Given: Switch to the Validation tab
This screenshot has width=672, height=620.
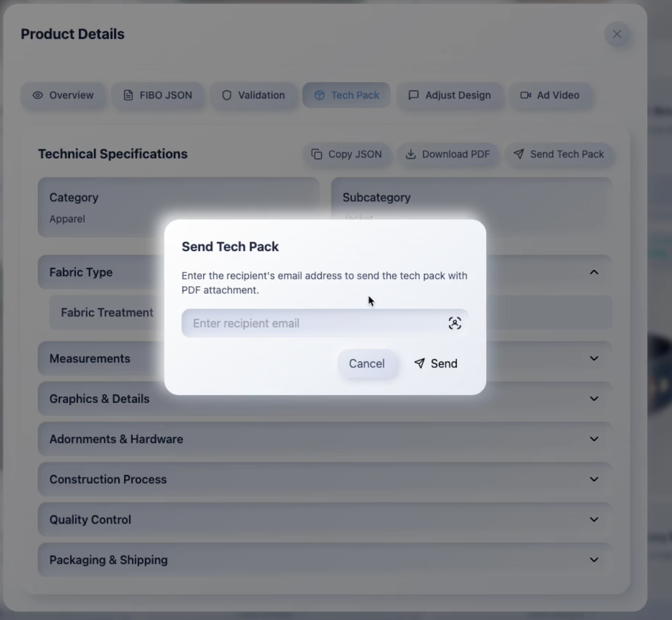Looking at the screenshot, I should pos(255,95).
